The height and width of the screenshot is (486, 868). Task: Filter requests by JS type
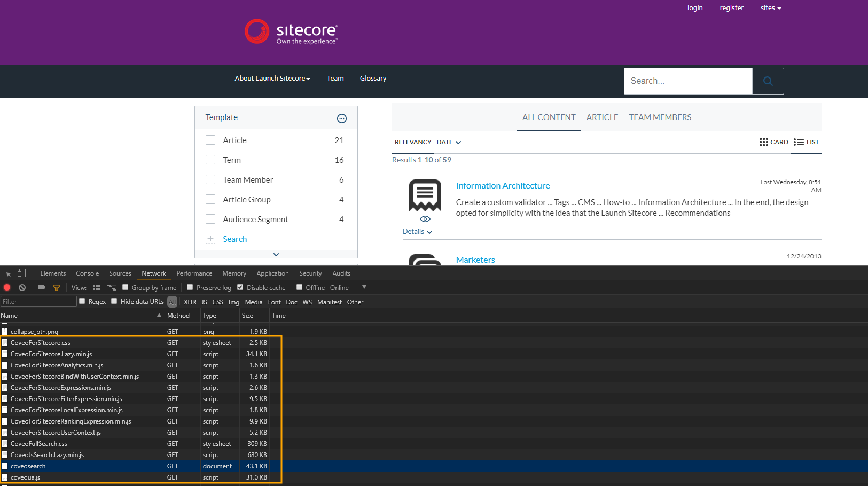204,302
